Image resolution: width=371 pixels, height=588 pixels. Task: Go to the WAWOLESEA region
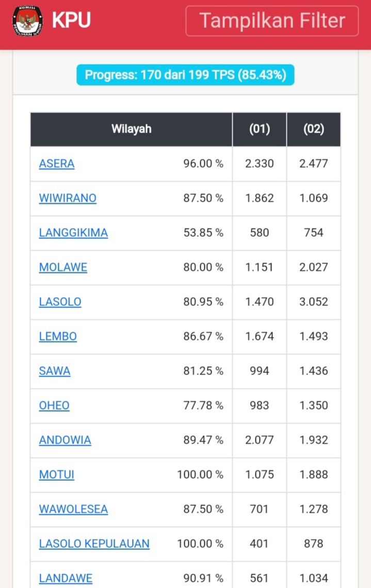pyautogui.click(x=73, y=509)
